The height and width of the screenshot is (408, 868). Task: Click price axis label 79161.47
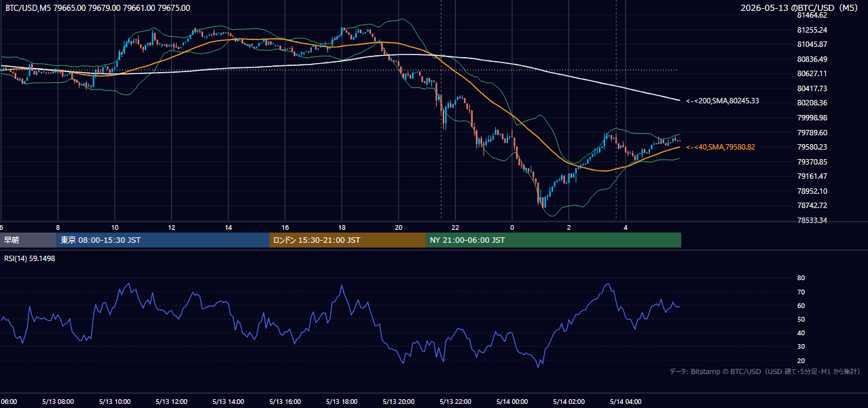pyautogui.click(x=812, y=176)
